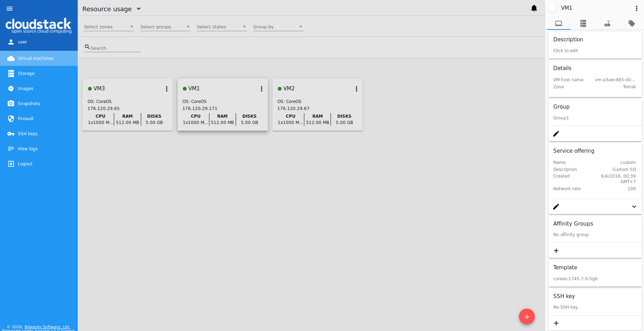Expand the Resource usage panel
The width and height of the screenshot is (644, 331).
[139, 9]
